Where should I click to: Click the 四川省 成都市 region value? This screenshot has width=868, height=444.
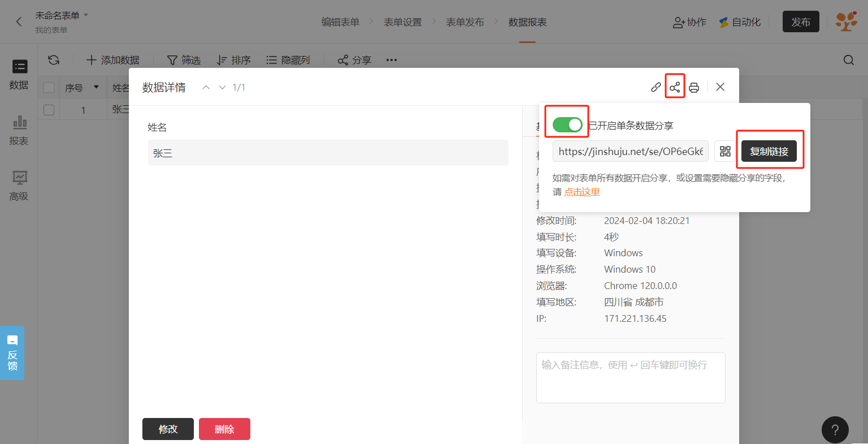point(634,302)
